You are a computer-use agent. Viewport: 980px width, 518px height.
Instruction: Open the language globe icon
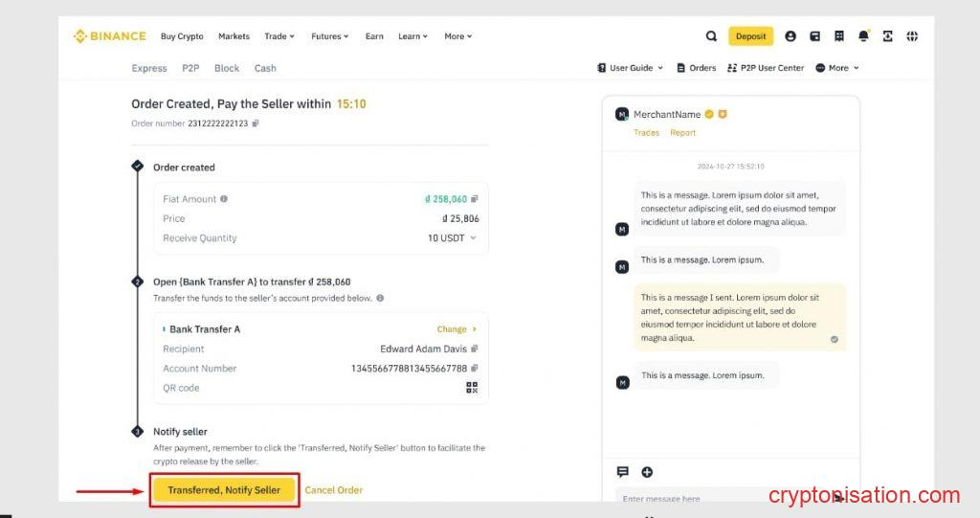click(x=912, y=36)
